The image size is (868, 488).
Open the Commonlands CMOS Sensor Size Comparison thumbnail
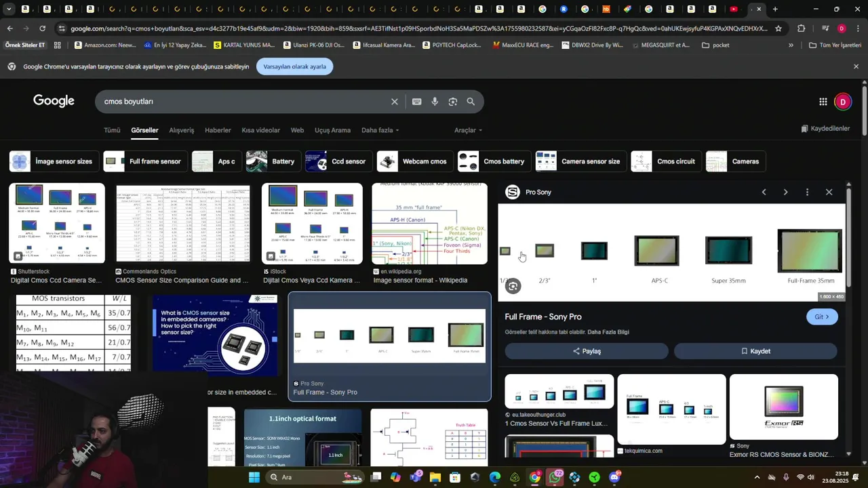(x=182, y=223)
